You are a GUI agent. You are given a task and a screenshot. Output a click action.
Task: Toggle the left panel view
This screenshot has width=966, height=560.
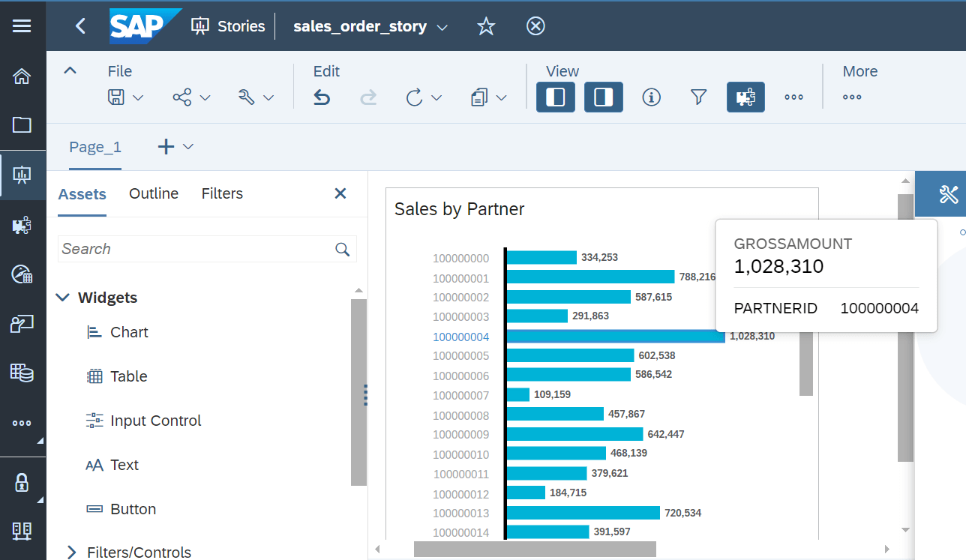pos(555,97)
